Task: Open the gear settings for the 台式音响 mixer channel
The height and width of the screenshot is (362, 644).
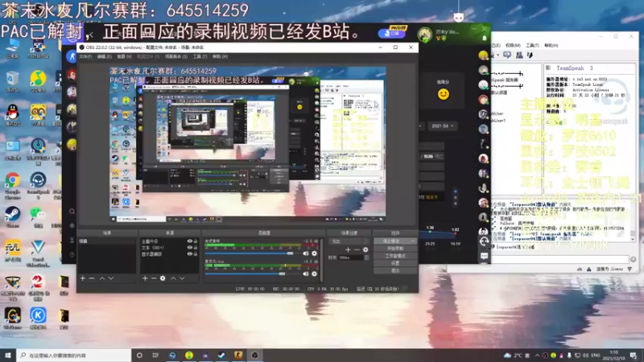Action: 314,253
